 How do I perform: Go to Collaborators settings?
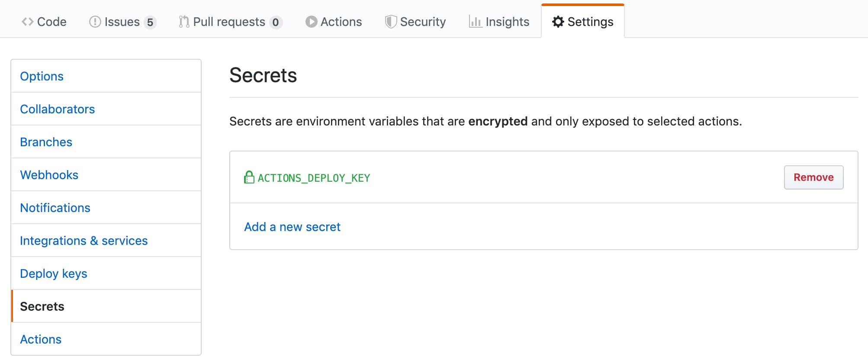click(x=57, y=109)
